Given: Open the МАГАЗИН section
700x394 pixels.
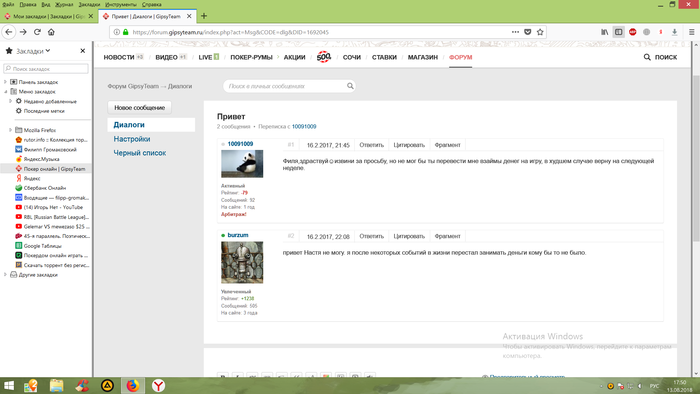Looking at the screenshot, I should point(422,57).
